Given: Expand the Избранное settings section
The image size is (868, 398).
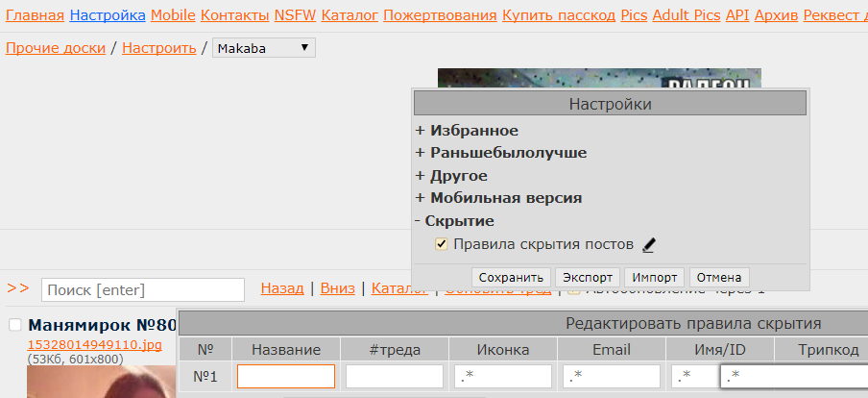Looking at the screenshot, I should pos(468,131).
